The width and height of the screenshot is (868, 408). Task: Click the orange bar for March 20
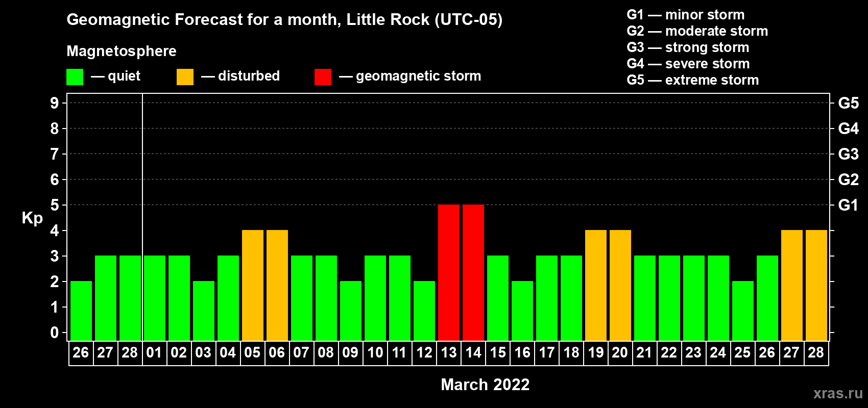point(620,285)
